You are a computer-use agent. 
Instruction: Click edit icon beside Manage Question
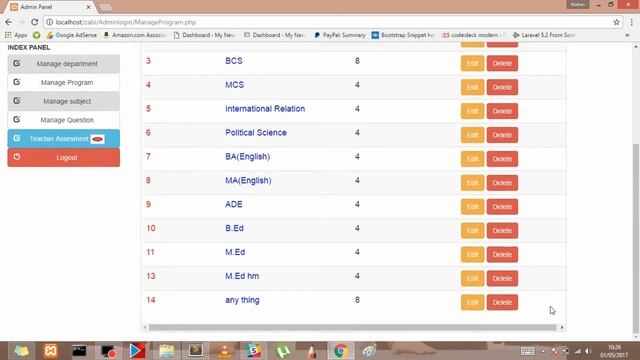17,120
